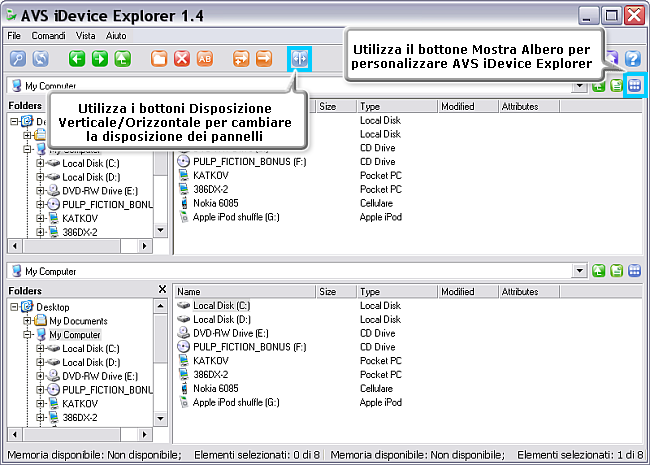
Task: Expand My Documents in the bottom Folders tree
Action: pyautogui.click(x=27, y=321)
